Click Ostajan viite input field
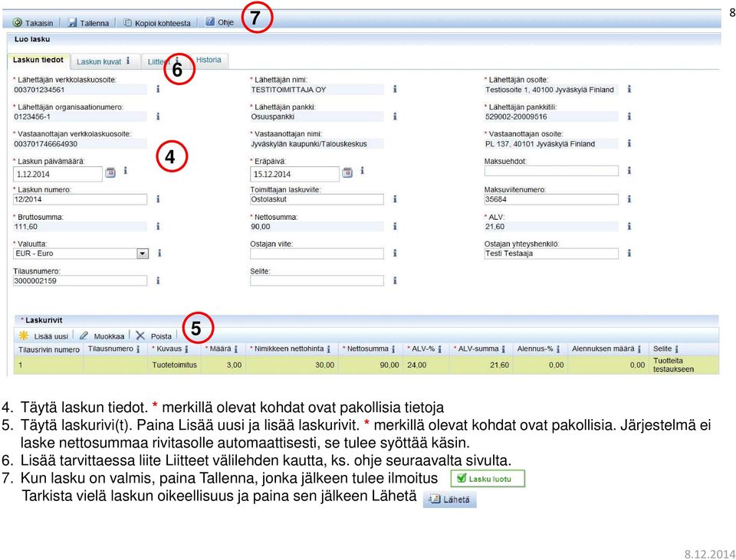The image size is (736, 560). coord(317,254)
